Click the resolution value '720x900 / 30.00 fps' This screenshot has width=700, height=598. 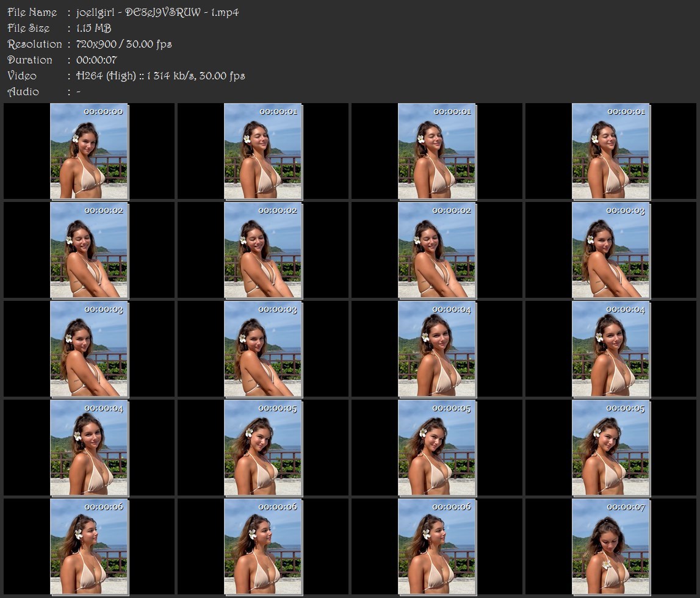point(124,44)
